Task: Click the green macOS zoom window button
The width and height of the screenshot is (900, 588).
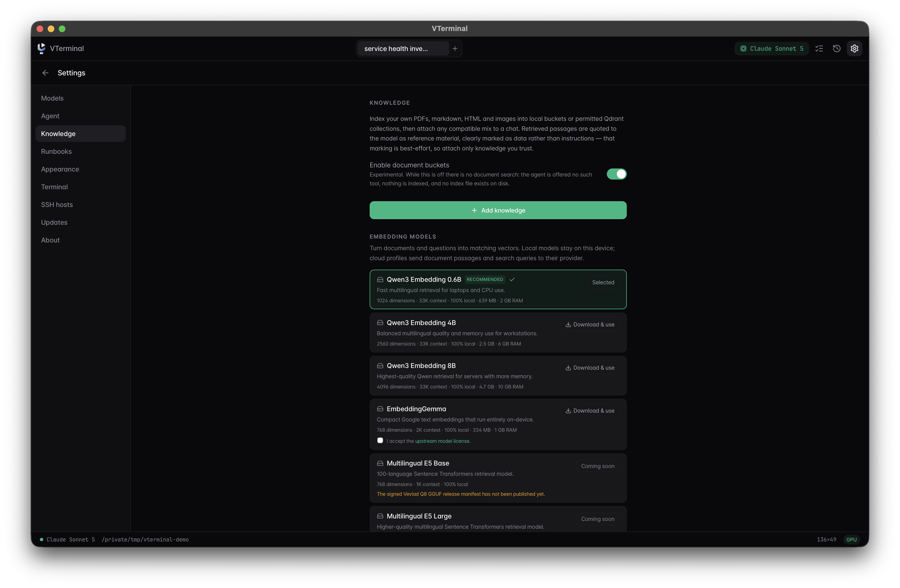Action: [x=62, y=29]
